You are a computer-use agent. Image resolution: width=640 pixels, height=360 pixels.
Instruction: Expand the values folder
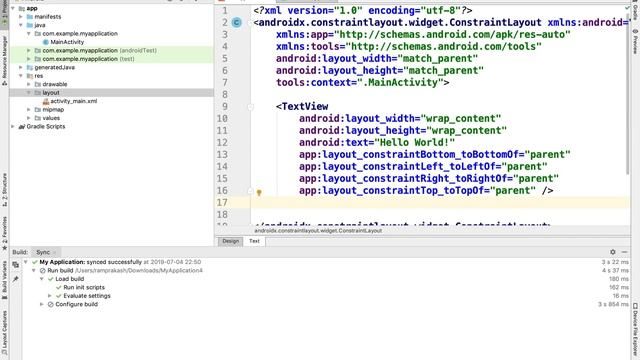click(x=29, y=118)
